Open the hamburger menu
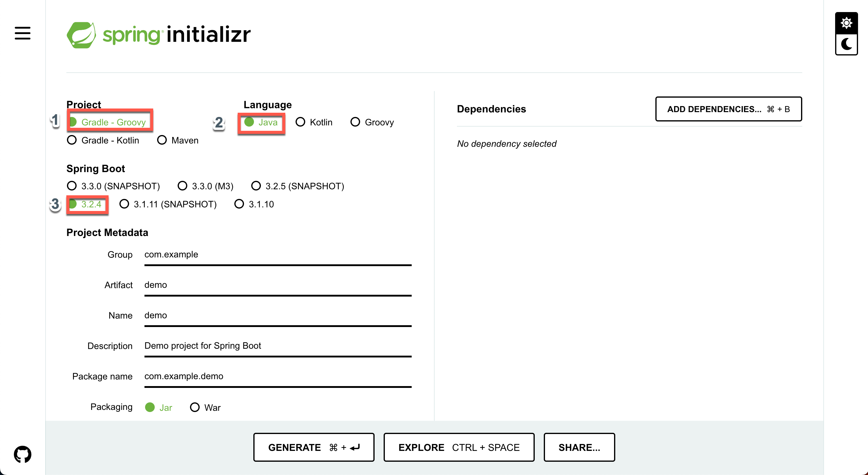Screen dimensions: 868x475 [23, 33]
